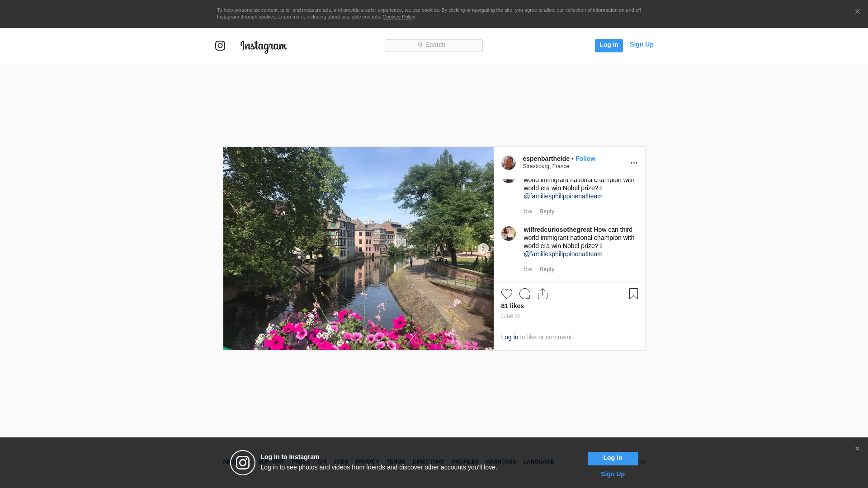This screenshot has height=488, width=868.
Task: Click Instagram logo in bottom login banner
Action: pyautogui.click(x=243, y=463)
